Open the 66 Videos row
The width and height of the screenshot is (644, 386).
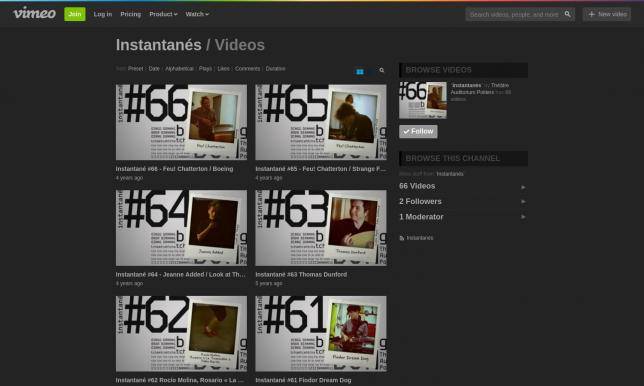[463, 186]
